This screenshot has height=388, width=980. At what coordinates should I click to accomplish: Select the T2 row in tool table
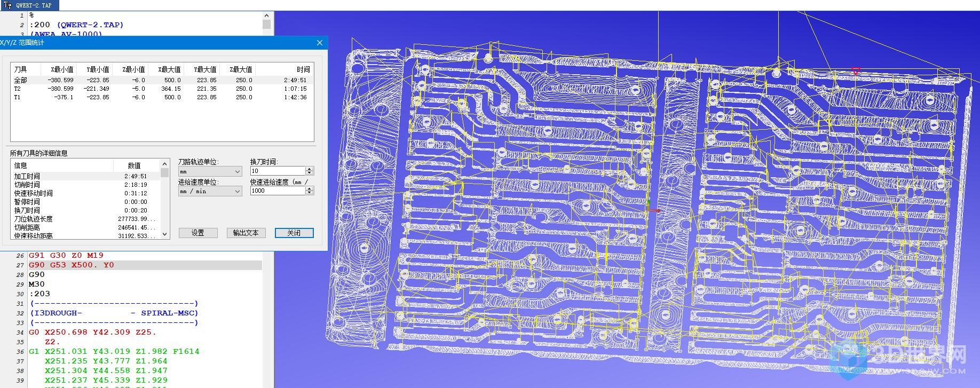162,89
